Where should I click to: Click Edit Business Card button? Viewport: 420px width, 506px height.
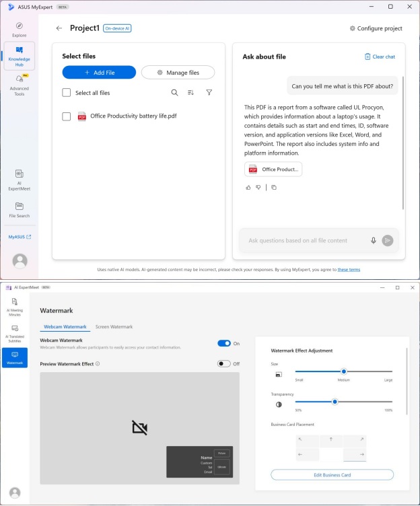332,474
